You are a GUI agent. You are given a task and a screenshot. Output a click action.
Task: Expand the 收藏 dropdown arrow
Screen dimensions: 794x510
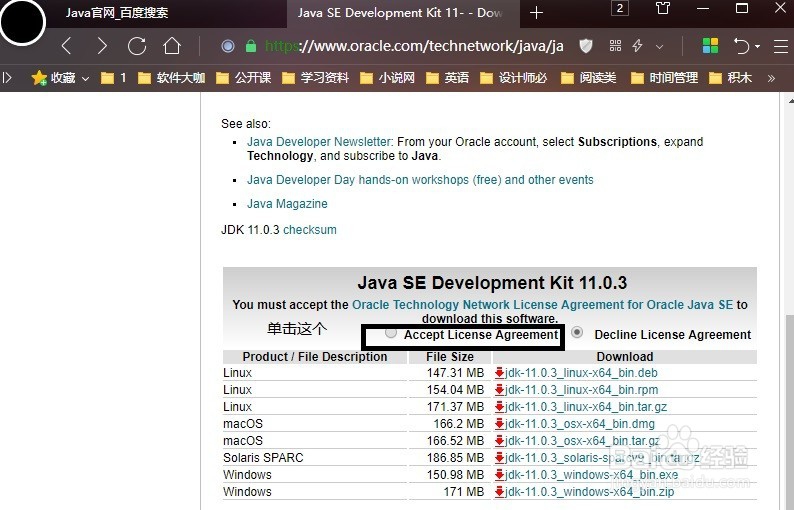(85, 79)
